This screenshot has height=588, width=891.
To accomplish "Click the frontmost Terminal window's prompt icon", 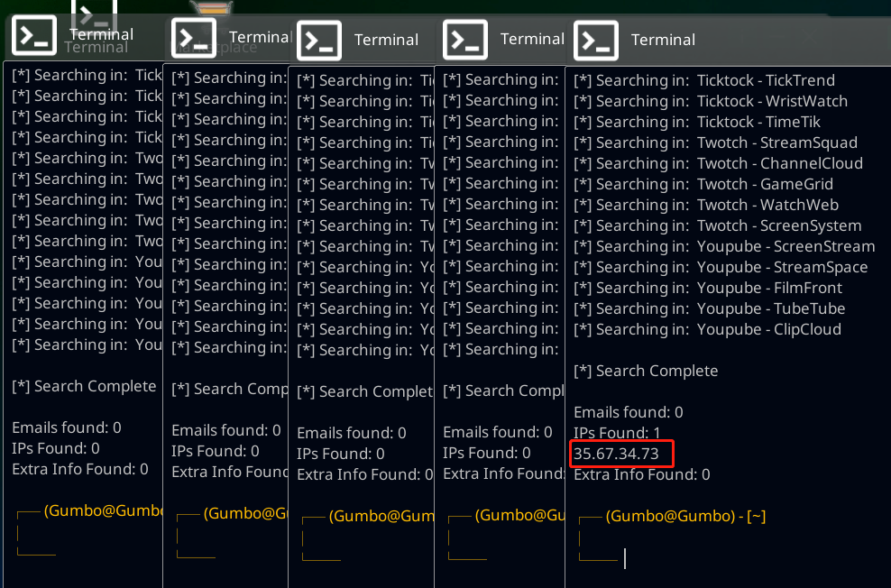I will pos(595,41).
